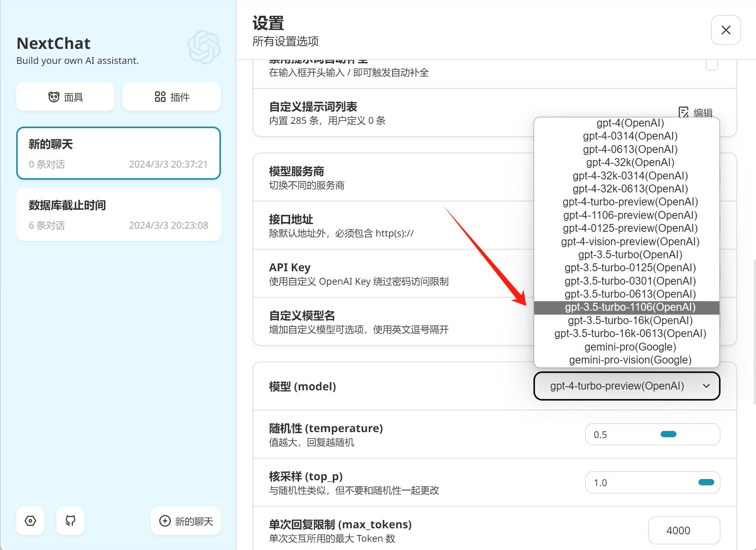Click the max_tokens input showing 4000
Screen dimensions: 756x550
coord(684,530)
